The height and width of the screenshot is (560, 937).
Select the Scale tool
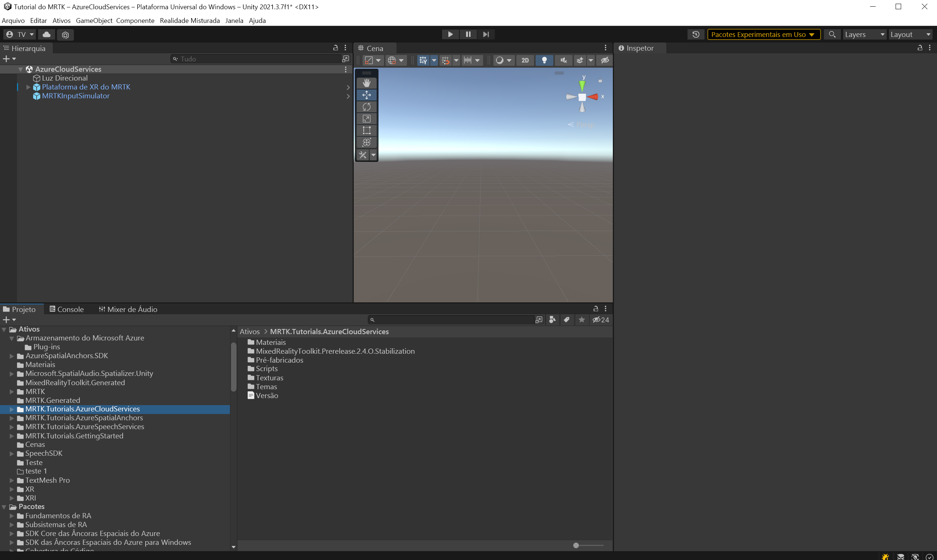[x=366, y=119]
